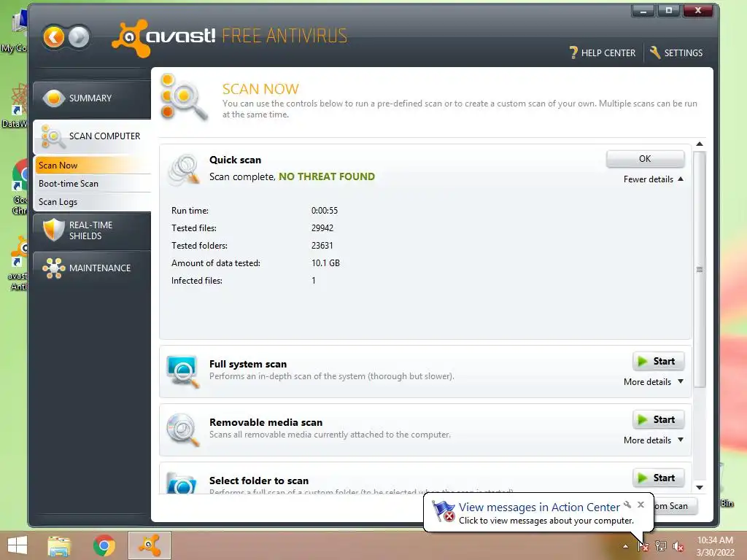Open the Help Center
Viewport: 747px width, 560px height.
[602, 52]
